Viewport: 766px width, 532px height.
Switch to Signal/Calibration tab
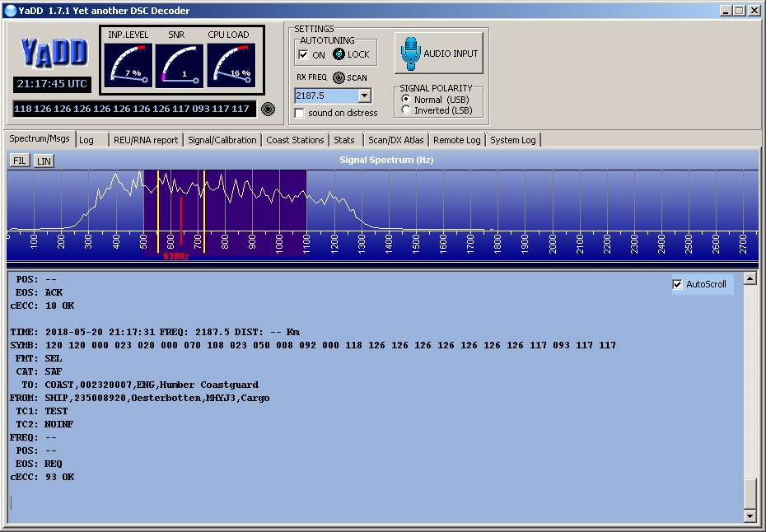[x=222, y=140]
